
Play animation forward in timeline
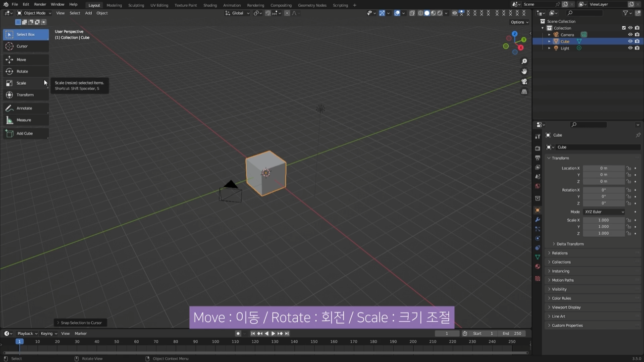[x=273, y=334]
